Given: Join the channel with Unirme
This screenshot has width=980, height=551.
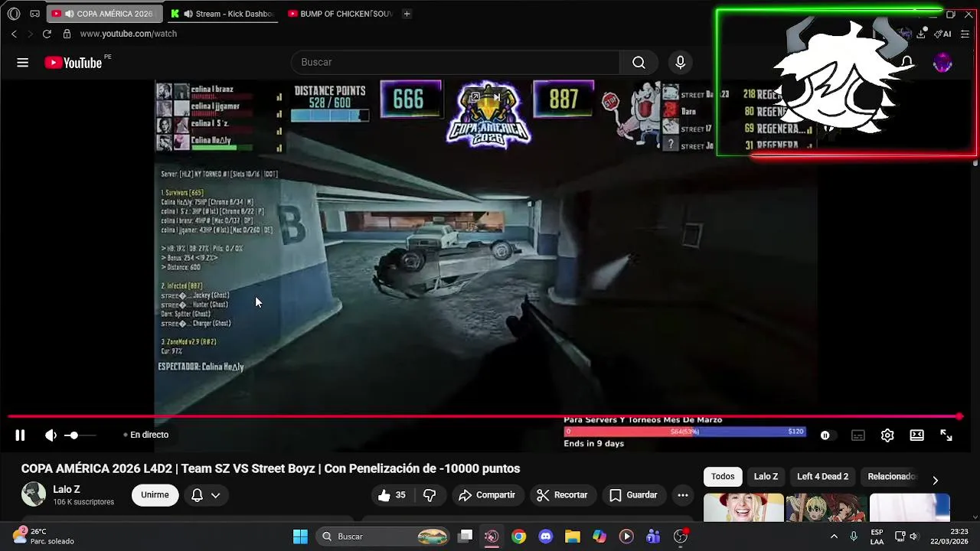Looking at the screenshot, I should click(x=155, y=495).
